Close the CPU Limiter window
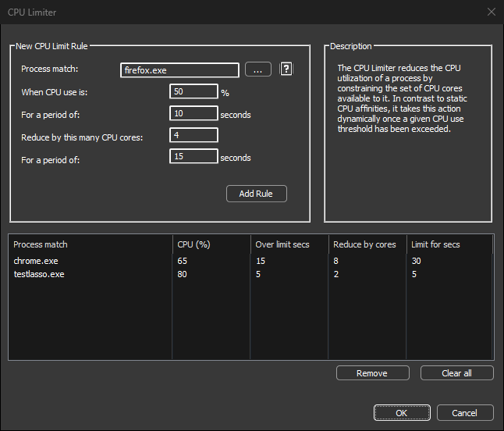 (x=492, y=12)
